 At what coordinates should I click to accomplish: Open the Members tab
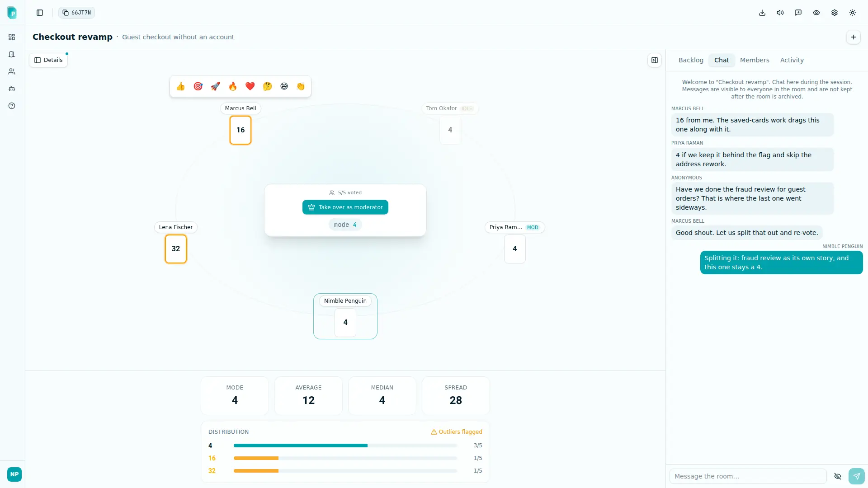[x=755, y=60]
